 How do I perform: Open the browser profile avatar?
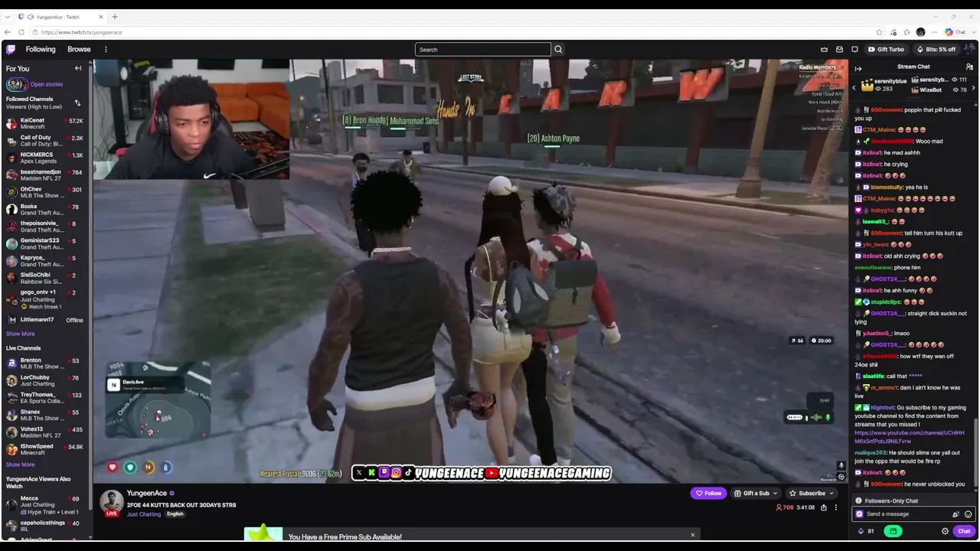(920, 32)
